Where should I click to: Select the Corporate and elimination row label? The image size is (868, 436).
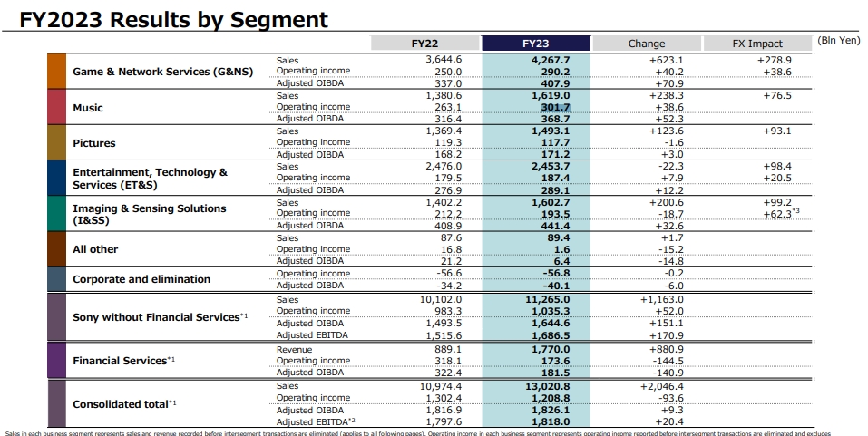point(141,279)
